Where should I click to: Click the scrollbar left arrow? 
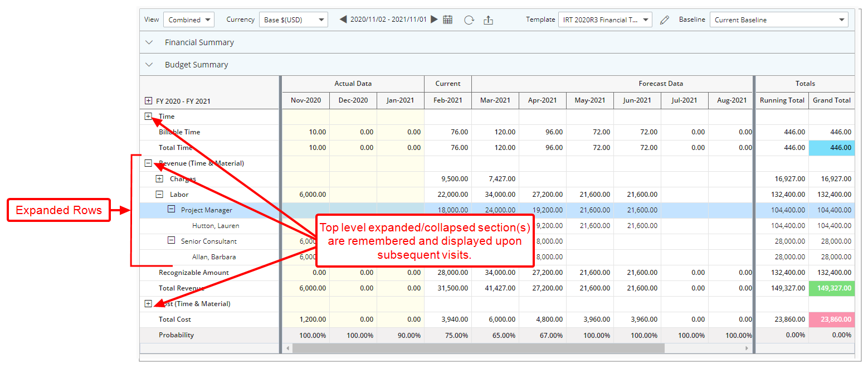click(288, 348)
